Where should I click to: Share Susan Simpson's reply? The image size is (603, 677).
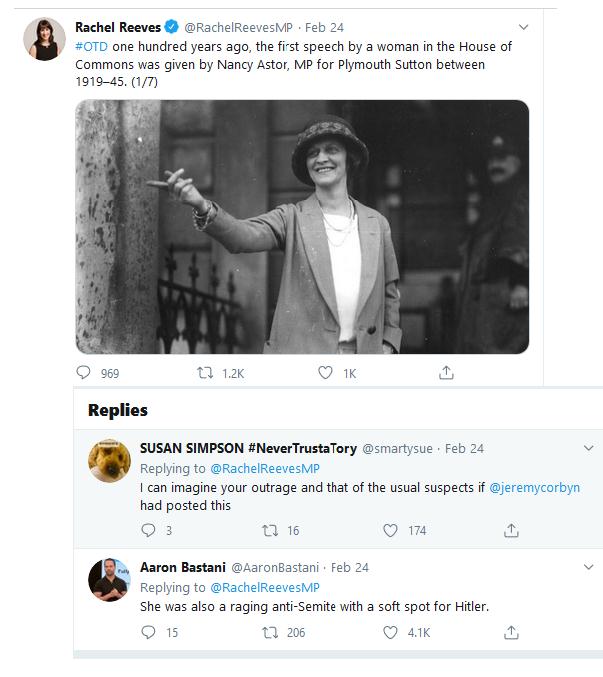pos(511,530)
